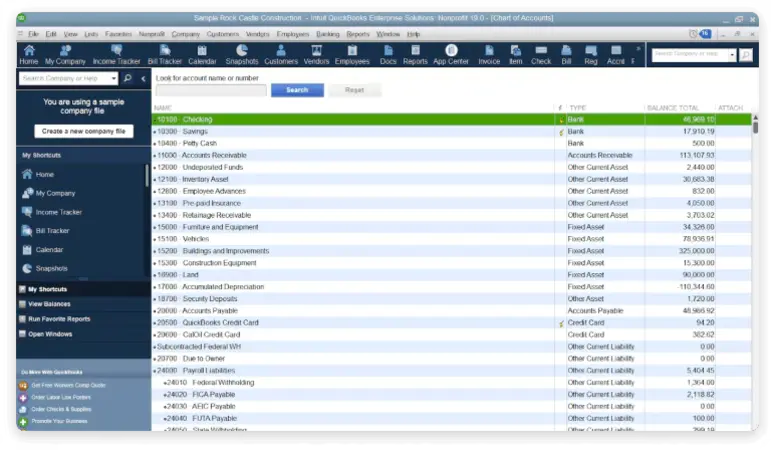Open the reminders clock icon in menu bar
775x451 pixels.
(x=693, y=34)
